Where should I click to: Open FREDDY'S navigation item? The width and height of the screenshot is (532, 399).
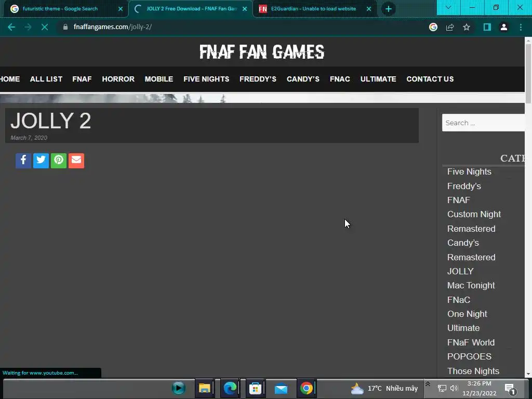(x=258, y=79)
